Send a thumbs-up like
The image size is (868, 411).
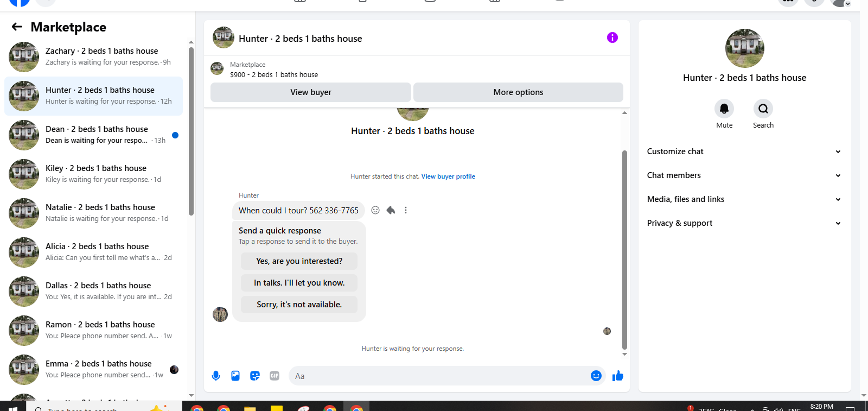click(617, 376)
